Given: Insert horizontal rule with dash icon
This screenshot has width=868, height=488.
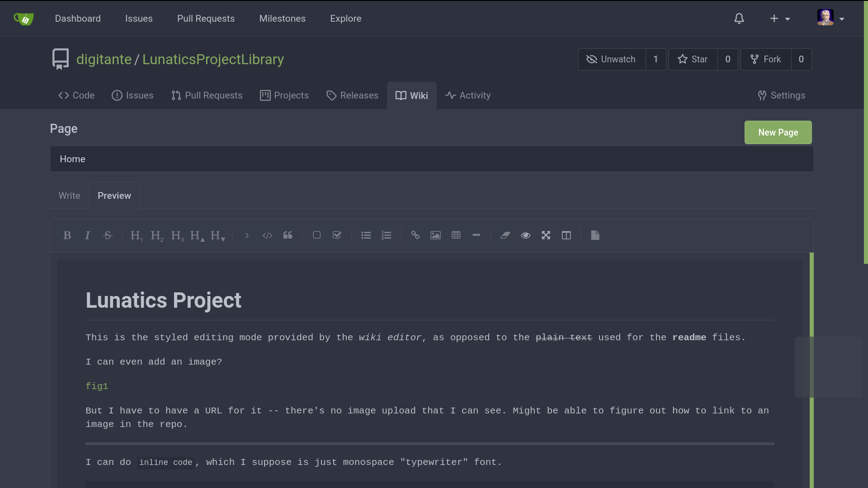Looking at the screenshot, I should click(476, 235).
